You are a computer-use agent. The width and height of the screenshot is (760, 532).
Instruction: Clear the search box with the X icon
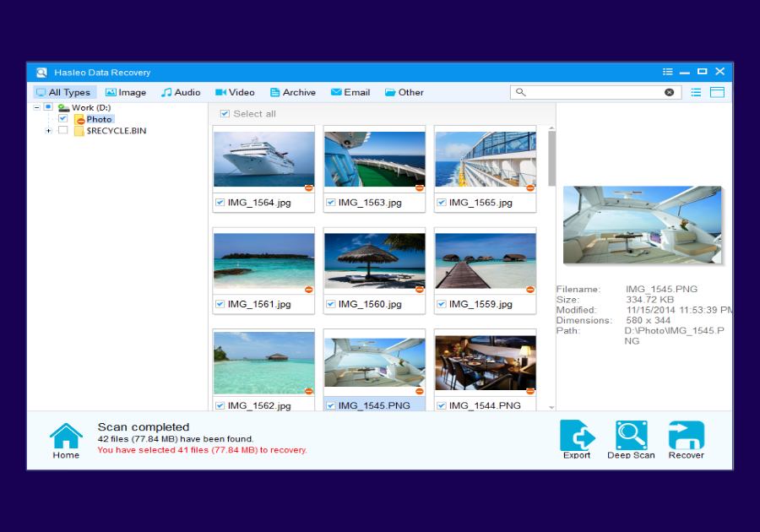pos(670,92)
